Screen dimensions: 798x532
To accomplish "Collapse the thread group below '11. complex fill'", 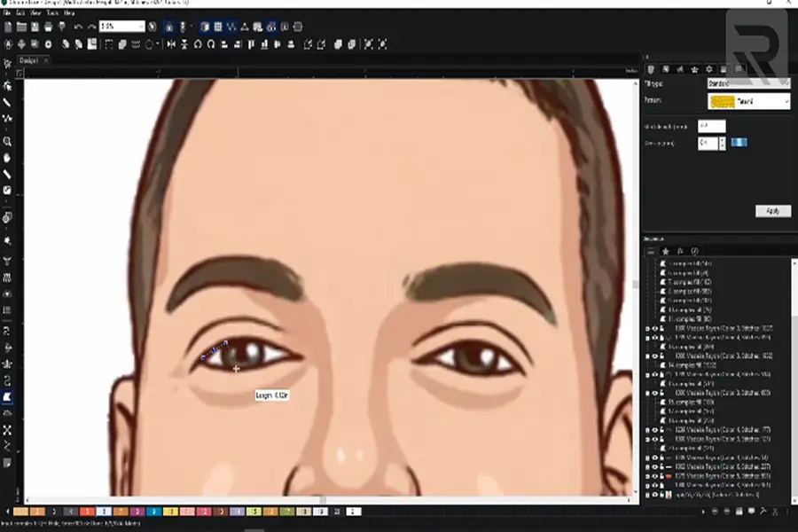I will tap(648, 328).
